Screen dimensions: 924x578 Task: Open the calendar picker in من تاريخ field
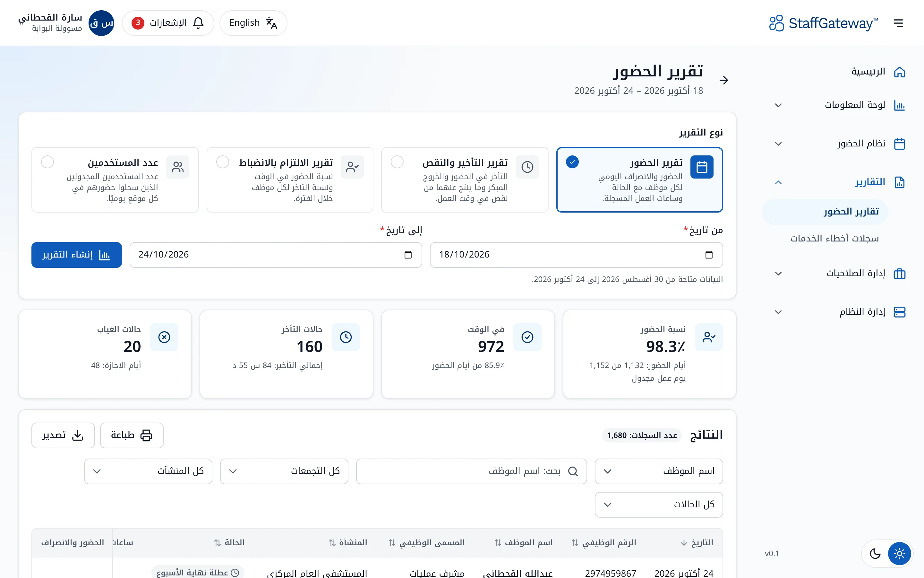click(709, 255)
